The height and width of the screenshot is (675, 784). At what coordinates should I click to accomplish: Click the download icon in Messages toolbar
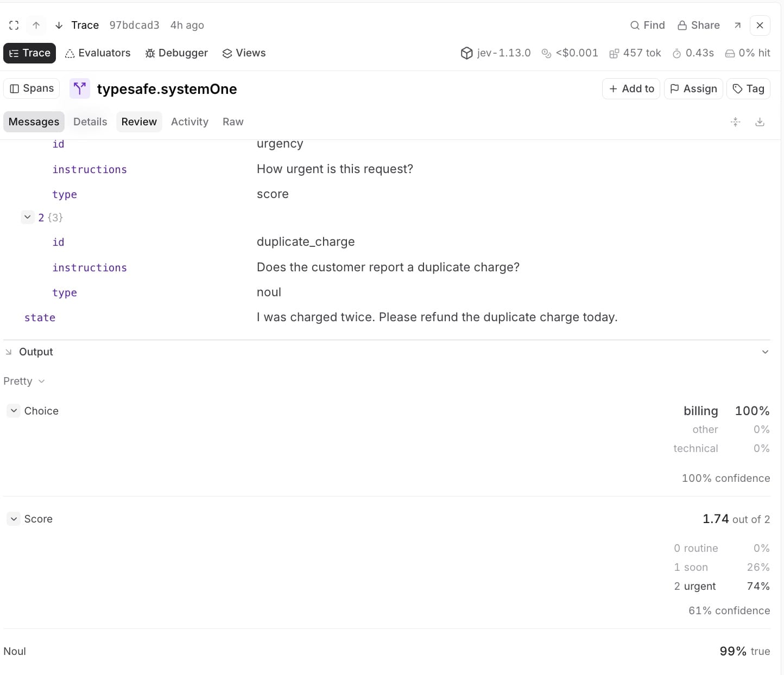click(760, 122)
